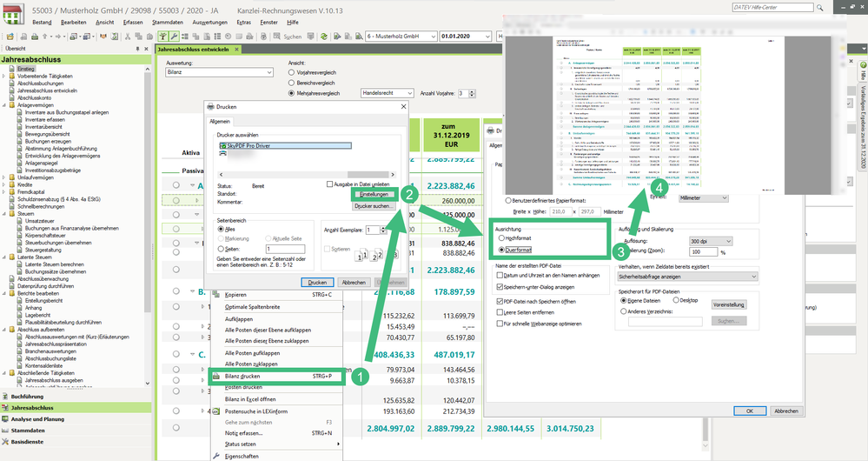Close the Jahresabschluss entwickeln tab

pos(236,50)
